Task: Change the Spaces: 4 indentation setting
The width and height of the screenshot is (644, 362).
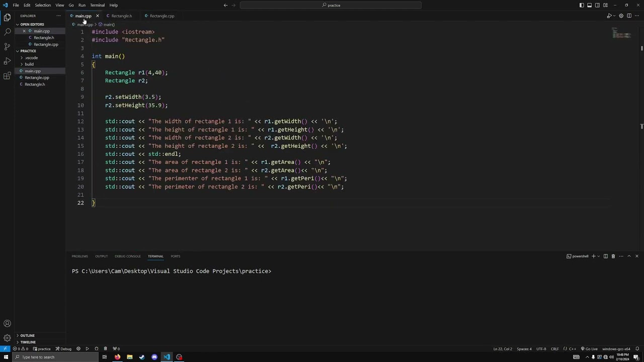Action: (x=524, y=349)
